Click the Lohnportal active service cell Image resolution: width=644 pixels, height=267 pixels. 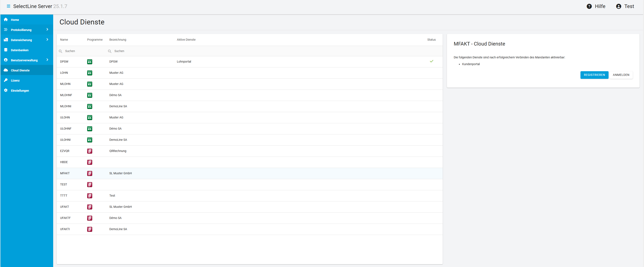[184, 62]
